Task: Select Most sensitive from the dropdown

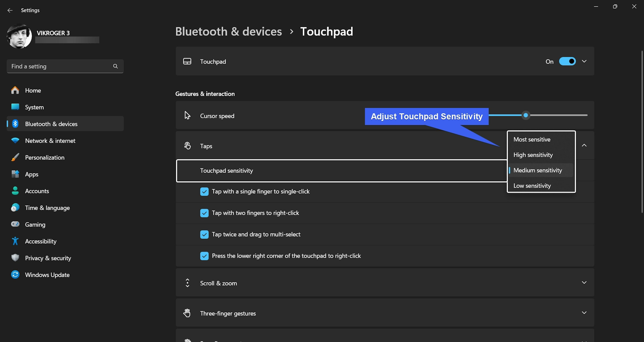Action: tap(532, 139)
